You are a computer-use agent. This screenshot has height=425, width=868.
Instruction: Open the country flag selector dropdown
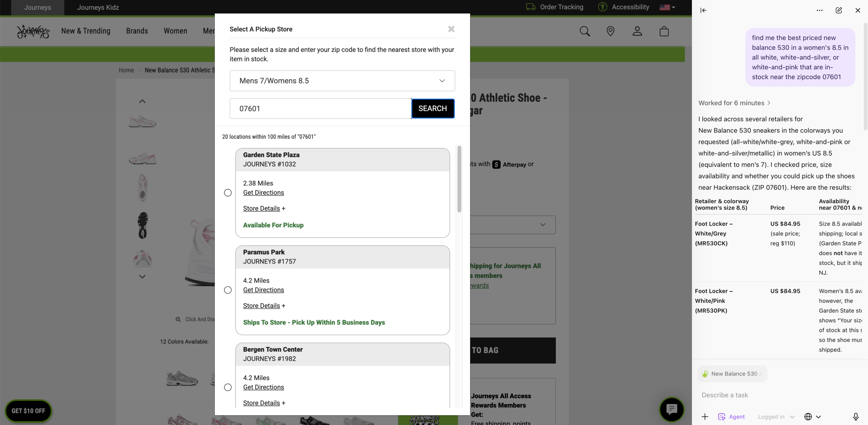[667, 7]
